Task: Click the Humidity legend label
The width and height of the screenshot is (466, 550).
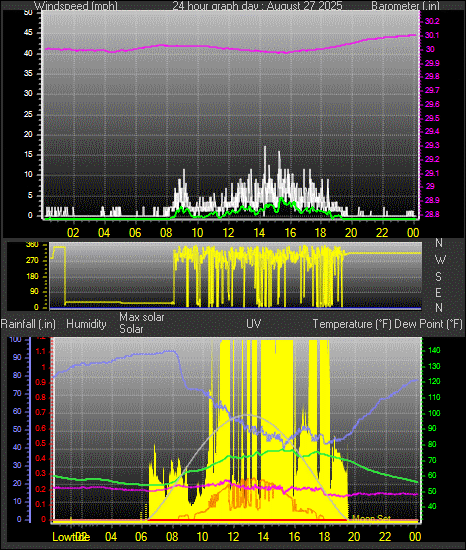Action: 86,324
